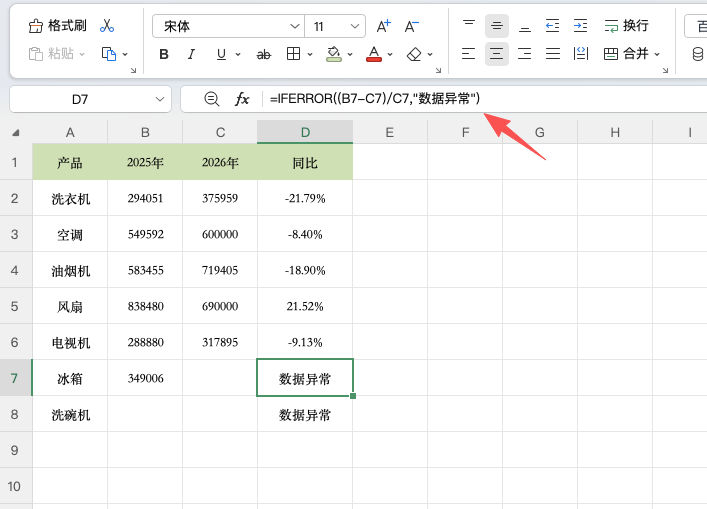The height and width of the screenshot is (509, 707).
Task: Toggle wrap text (换行)
Action: [x=626, y=26]
